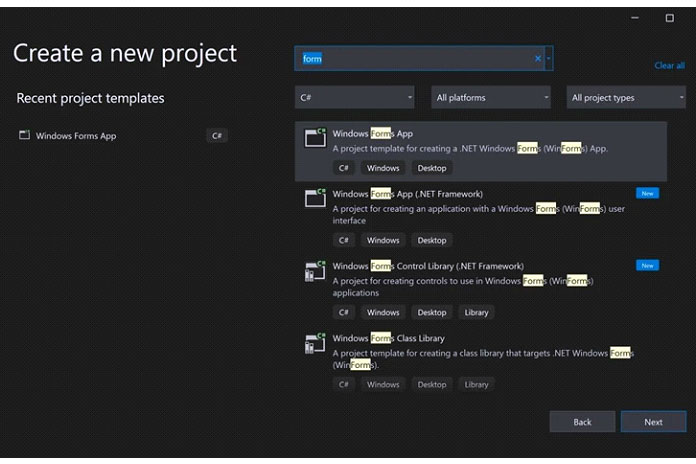Click the recent Windows Forms App template icon
Image resolution: width=696 pixels, height=464 pixels.
(25, 135)
